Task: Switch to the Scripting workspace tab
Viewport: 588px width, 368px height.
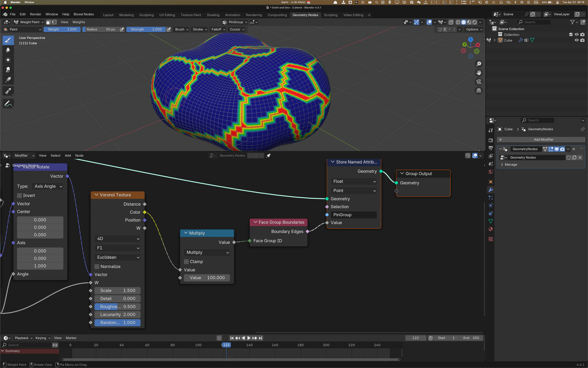Action: [x=331, y=15]
